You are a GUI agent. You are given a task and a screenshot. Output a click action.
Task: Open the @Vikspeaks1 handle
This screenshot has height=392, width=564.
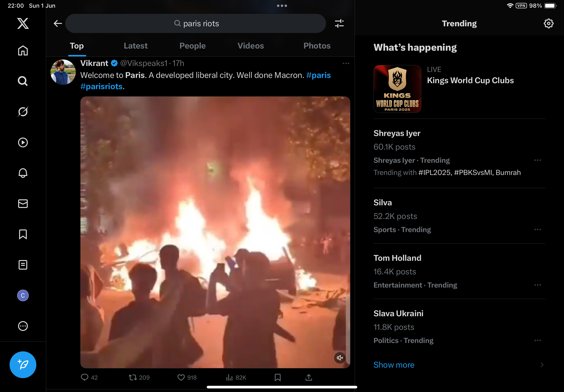144,63
